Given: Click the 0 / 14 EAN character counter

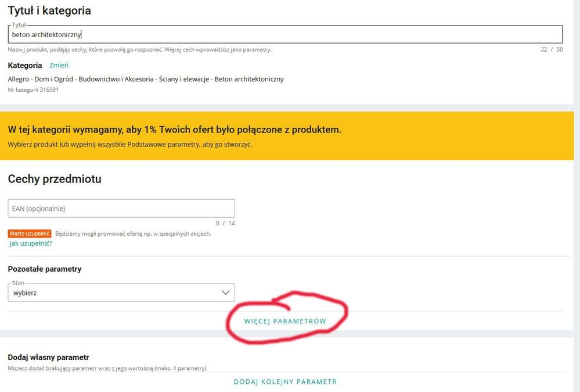Looking at the screenshot, I should [x=225, y=223].
